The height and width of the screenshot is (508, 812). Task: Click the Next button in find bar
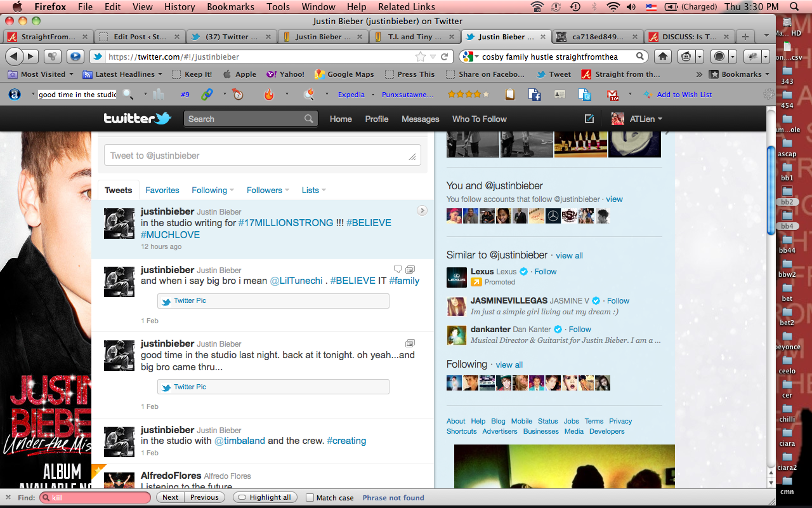[170, 498]
